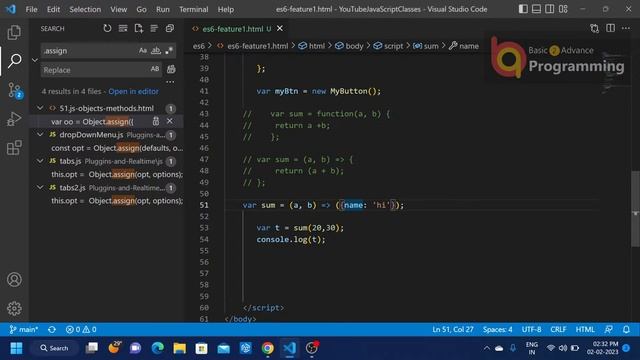The height and width of the screenshot is (360, 640).
Task: Open notifications bell in status bar
Action: click(x=626, y=329)
